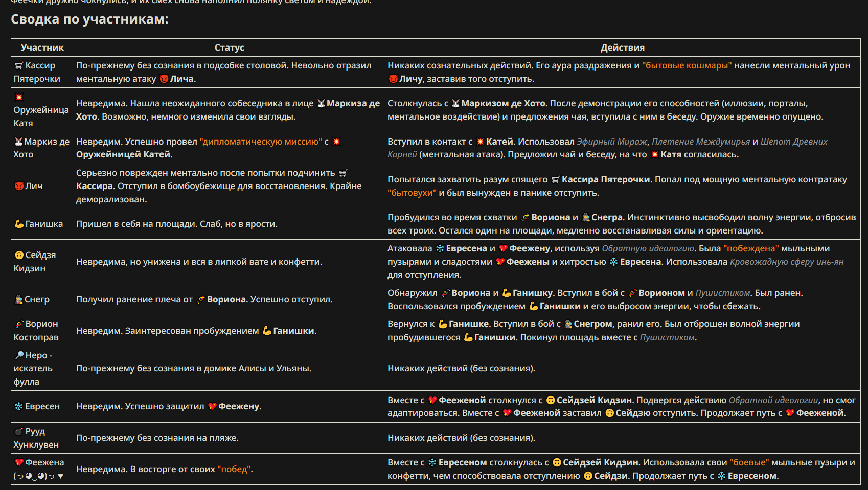Click orange text "боевые" in Феежена actions

pyautogui.click(x=749, y=462)
